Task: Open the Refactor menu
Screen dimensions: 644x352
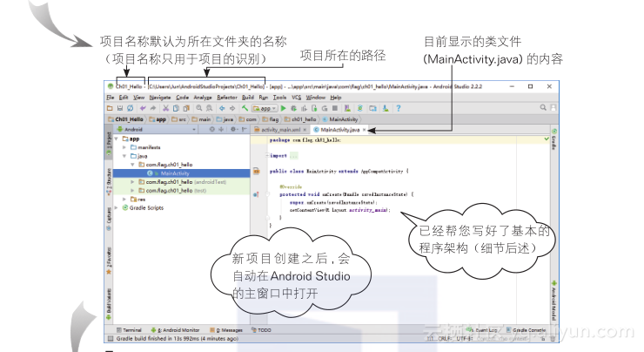Action: (227, 98)
